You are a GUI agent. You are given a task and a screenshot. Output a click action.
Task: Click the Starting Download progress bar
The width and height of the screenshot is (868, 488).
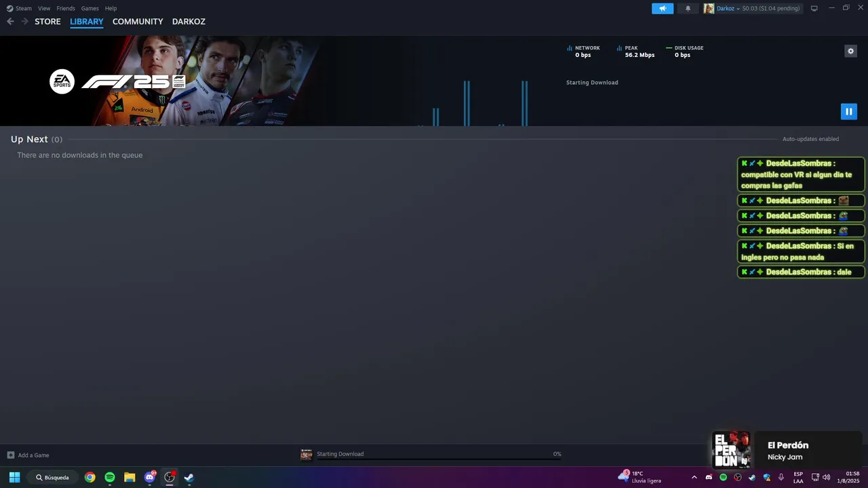439,460
